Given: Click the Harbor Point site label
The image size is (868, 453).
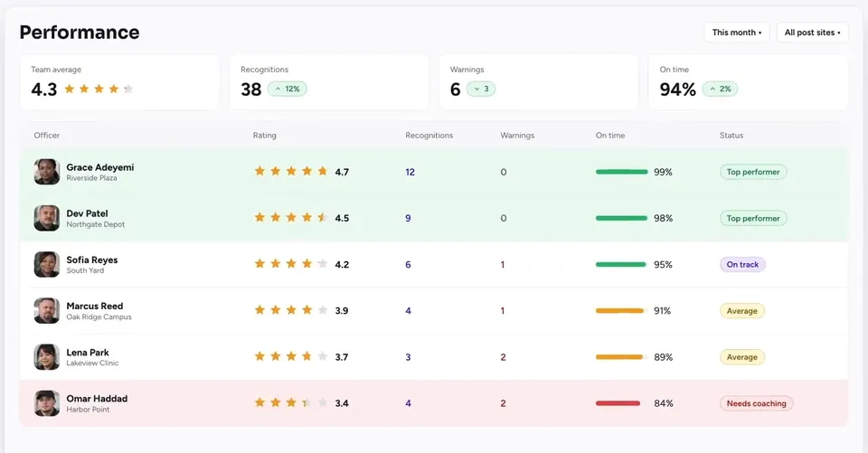Looking at the screenshot, I should click(x=88, y=410).
